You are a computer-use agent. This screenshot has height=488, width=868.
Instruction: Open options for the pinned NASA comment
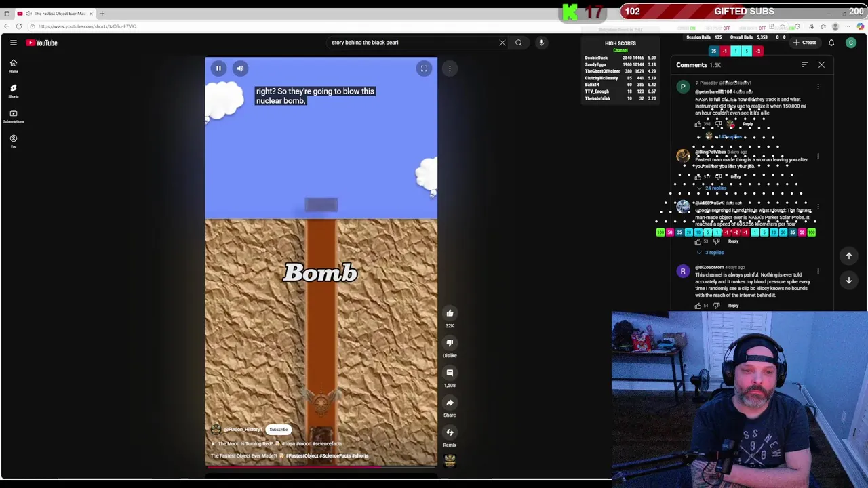click(818, 87)
